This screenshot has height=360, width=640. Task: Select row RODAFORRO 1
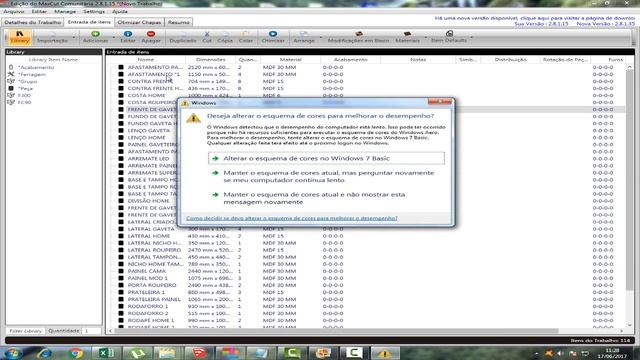pyautogui.click(x=365, y=306)
